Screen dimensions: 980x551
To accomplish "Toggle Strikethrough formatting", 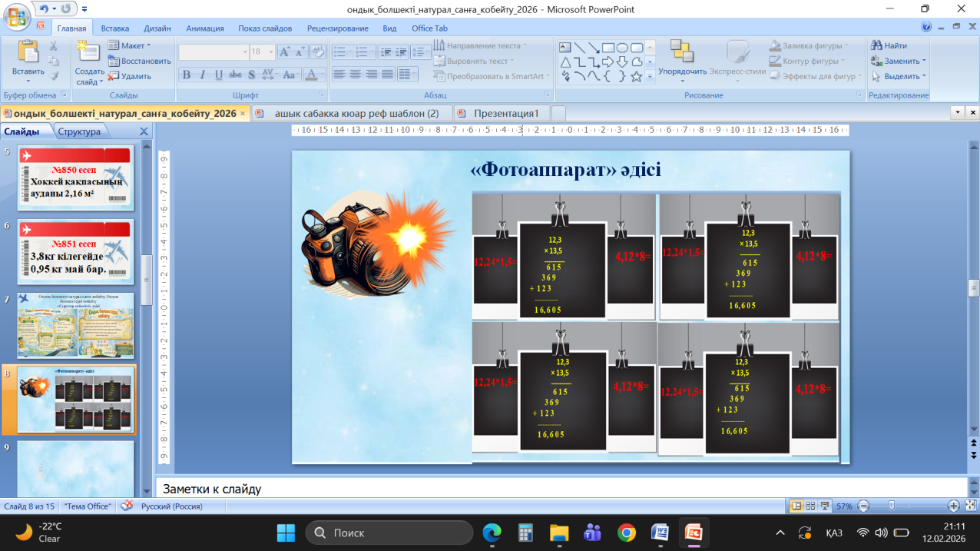I will tap(235, 75).
